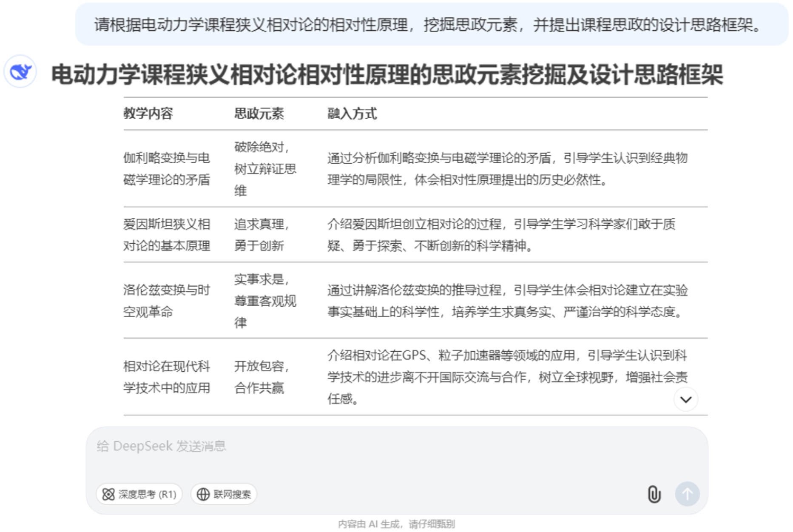Viewport: 793px width, 532px height.
Task: Click the 追求真理，勇于创新 cell
Action: (261, 235)
